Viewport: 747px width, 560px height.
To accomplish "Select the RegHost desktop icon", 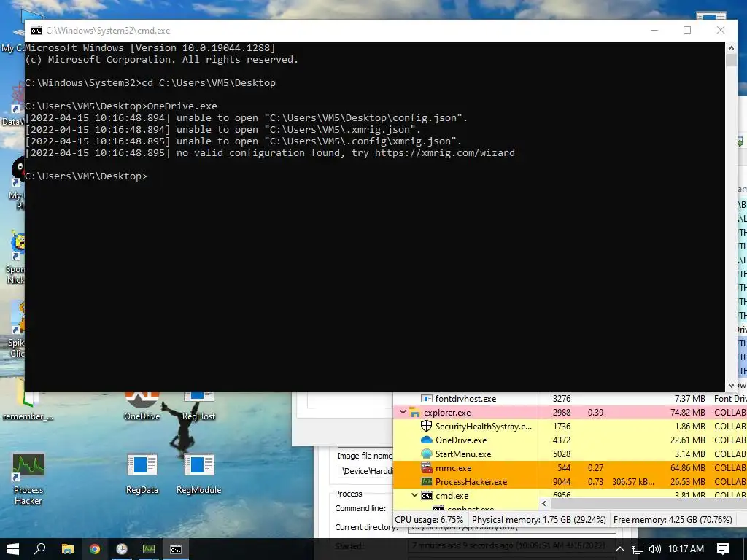I will pos(198,407).
